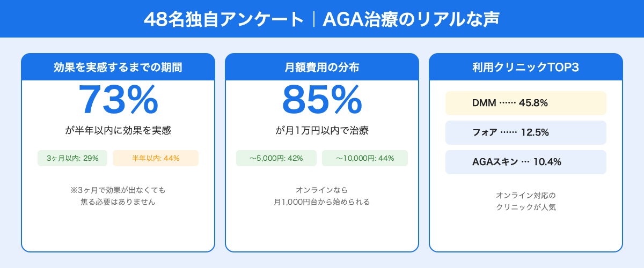This screenshot has height=268, width=644.
Task: Select the AGAスキン 10.4% ranking row
Action: (x=526, y=162)
